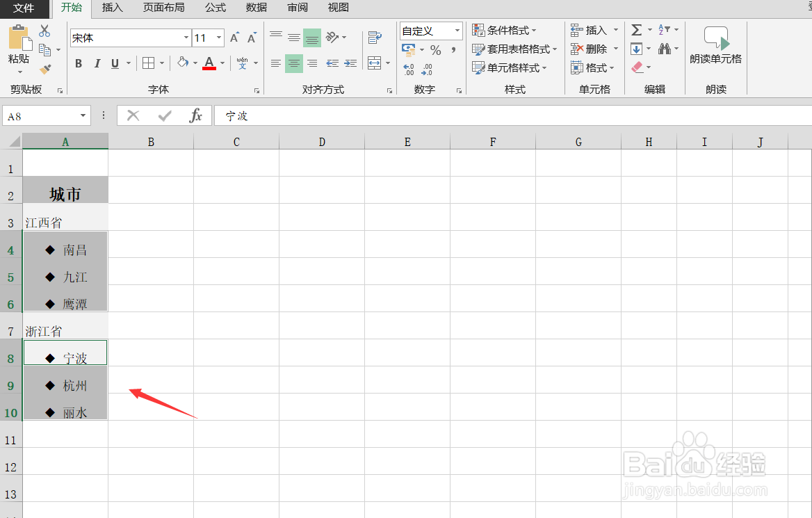Click the Clear eraser icon
Viewport: 812px width, 518px height.
pyautogui.click(x=637, y=67)
